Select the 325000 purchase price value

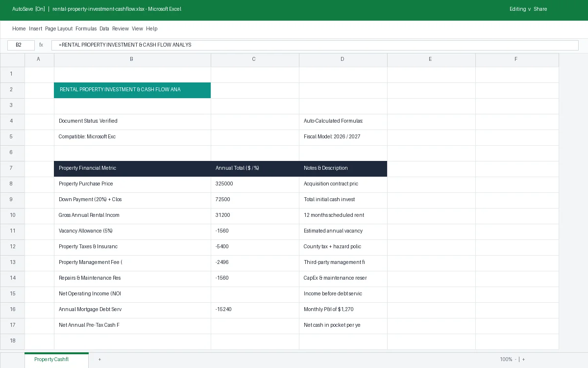[255, 184]
